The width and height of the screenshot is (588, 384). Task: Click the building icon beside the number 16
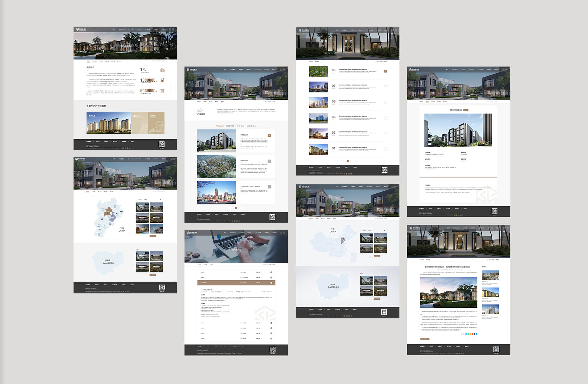[162, 70]
